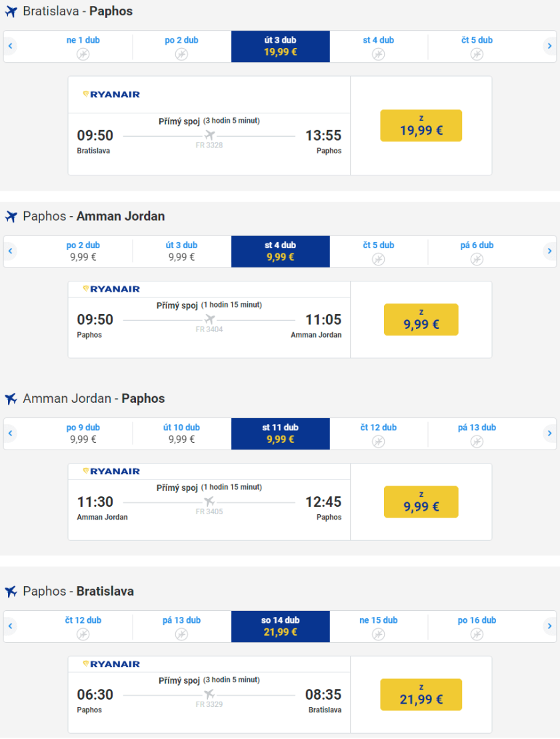Click the no-flight icon under pá 6 dub
This screenshot has height=739, width=560.
[x=477, y=259]
